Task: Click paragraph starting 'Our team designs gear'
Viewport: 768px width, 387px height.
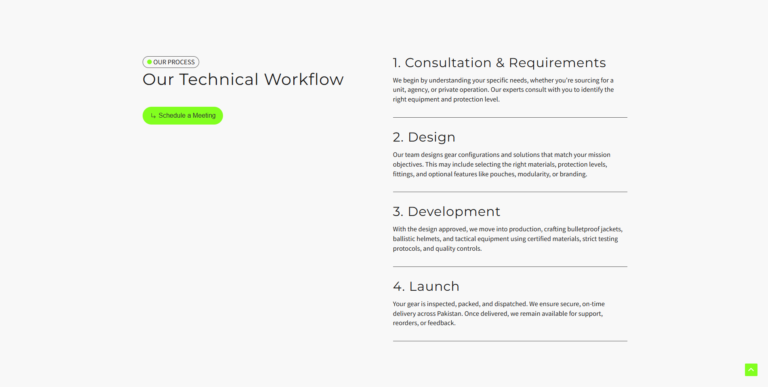Action: point(502,164)
